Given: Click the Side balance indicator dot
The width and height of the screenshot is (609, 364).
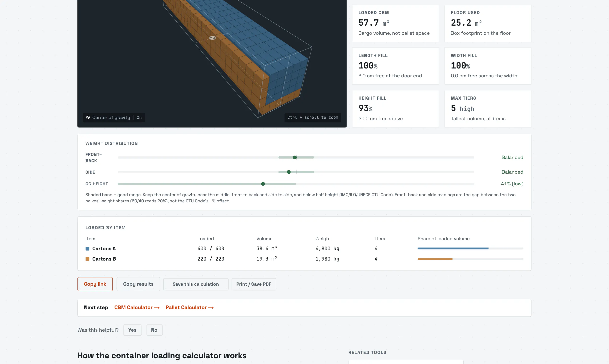Looking at the screenshot, I should 289,172.
